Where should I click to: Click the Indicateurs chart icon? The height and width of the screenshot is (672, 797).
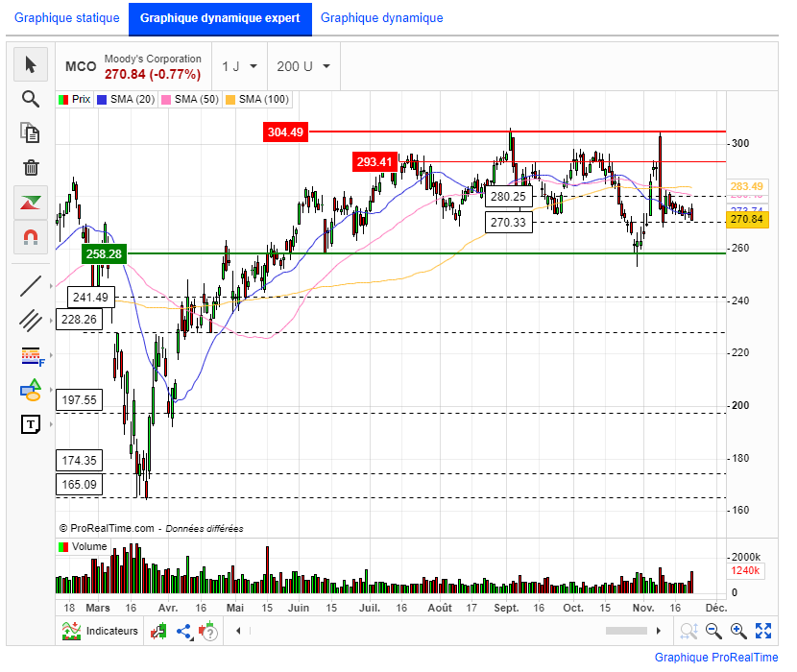click(72, 631)
